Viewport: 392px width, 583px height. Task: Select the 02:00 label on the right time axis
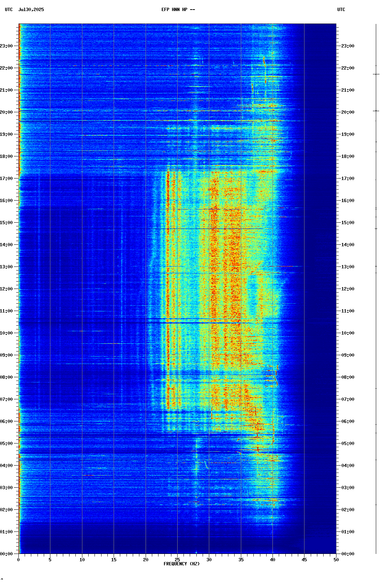(x=348, y=510)
